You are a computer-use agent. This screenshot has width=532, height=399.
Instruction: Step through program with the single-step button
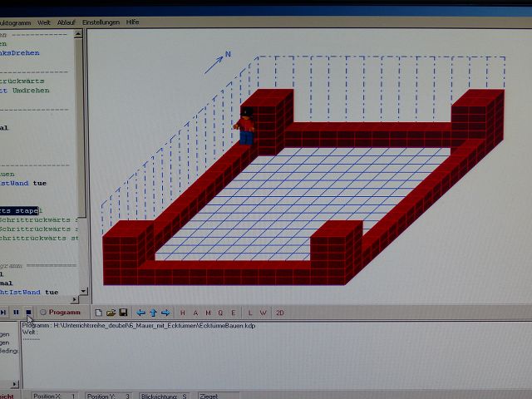[3, 313]
